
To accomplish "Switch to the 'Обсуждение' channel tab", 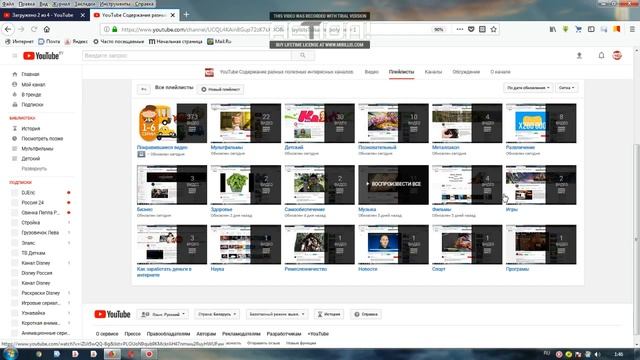I will pyautogui.click(x=466, y=72).
